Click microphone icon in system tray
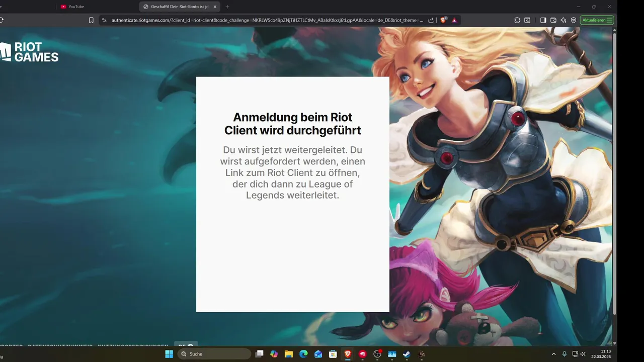644x362 pixels. click(x=565, y=354)
